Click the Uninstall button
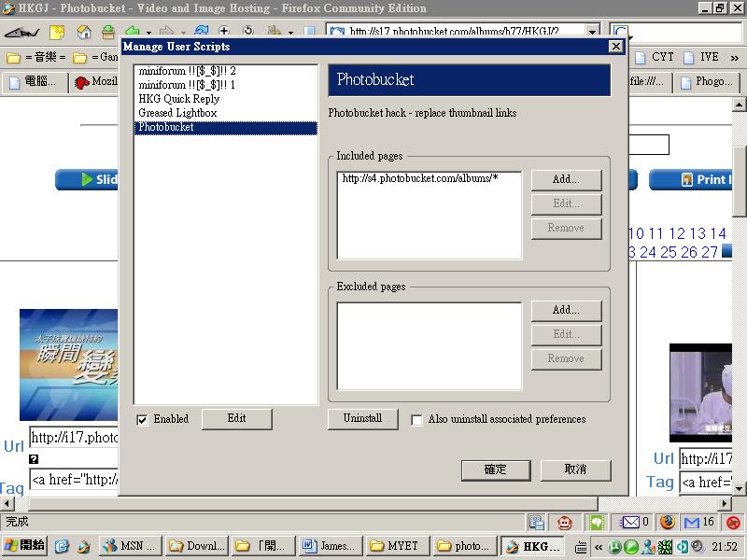The height and width of the screenshot is (560, 747). tap(362, 419)
